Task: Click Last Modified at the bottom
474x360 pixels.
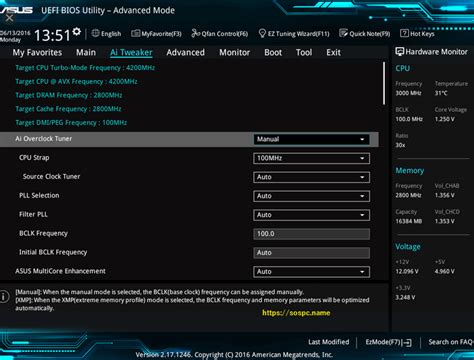Action: coord(329,342)
